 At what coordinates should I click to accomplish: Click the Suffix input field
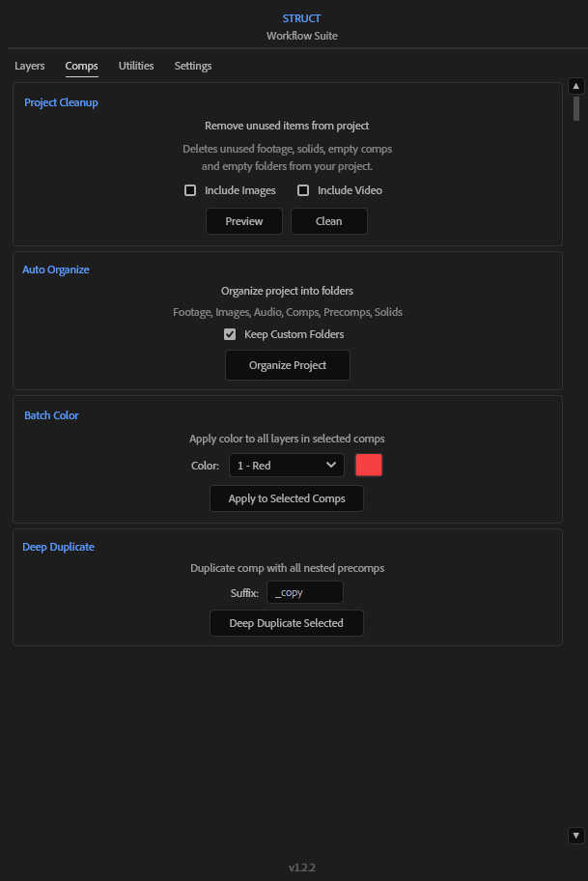[x=305, y=592]
